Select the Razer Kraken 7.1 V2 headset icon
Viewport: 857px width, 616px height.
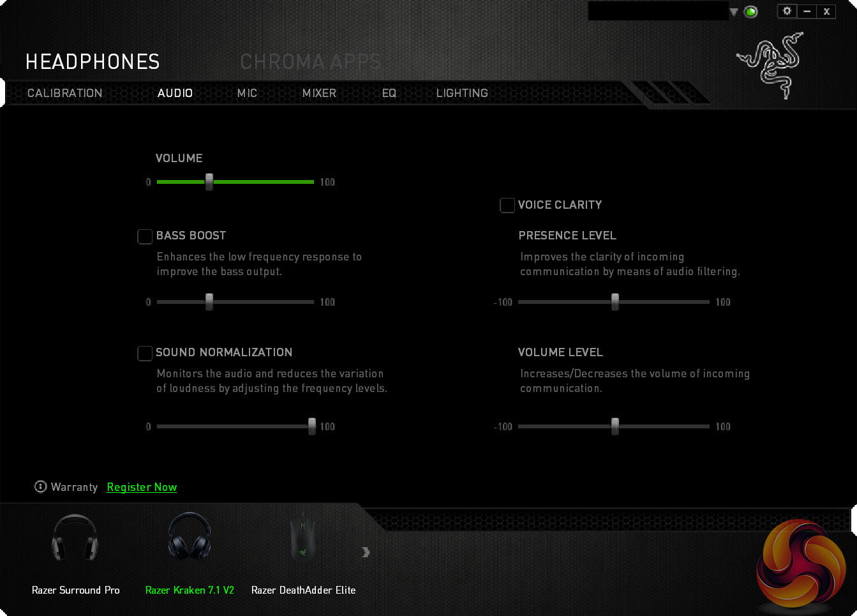190,537
